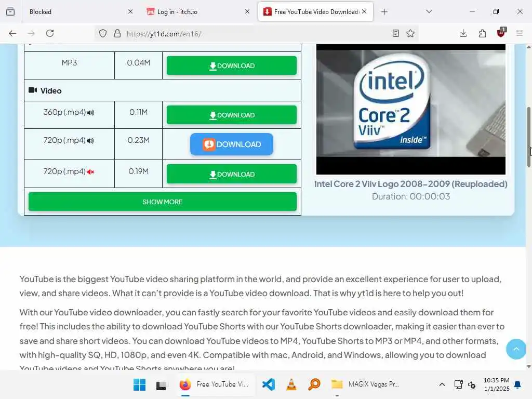Open tracking protection shield icon

(x=103, y=33)
